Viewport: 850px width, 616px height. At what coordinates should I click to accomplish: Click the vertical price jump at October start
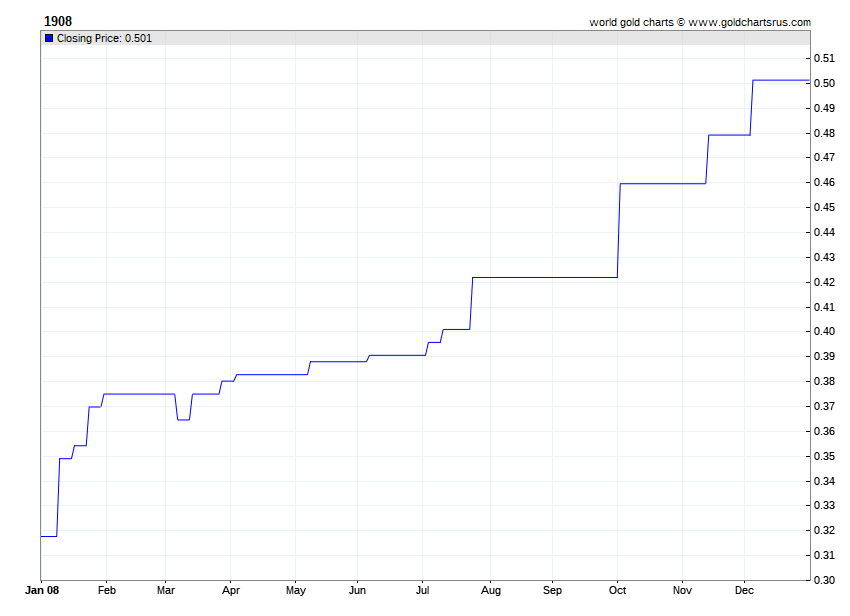coord(619,230)
